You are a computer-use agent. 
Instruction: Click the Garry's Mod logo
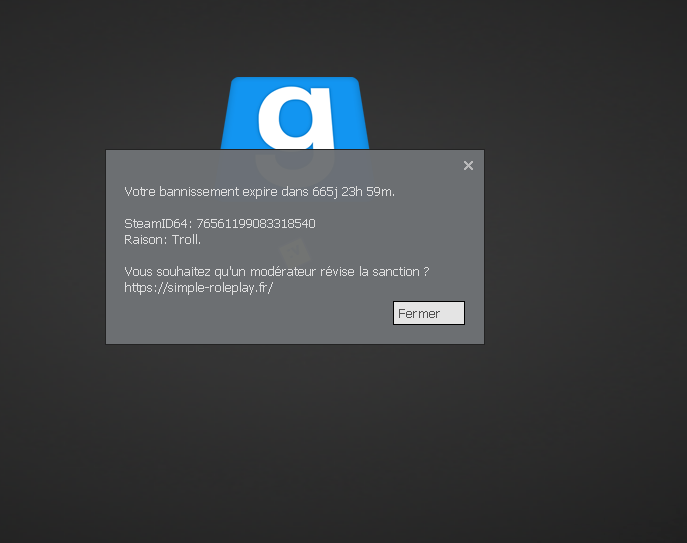point(295,113)
